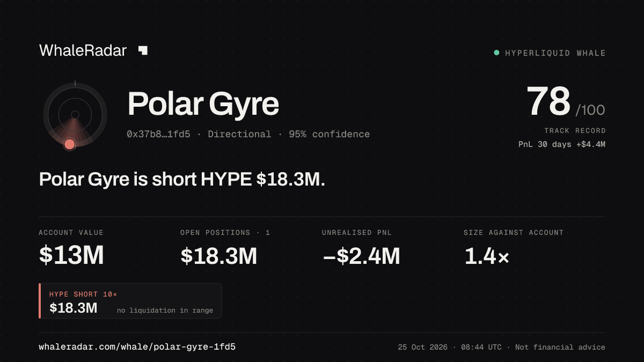Click the SIZE AGAINST ACCOUNT label
Image resolution: width=644 pixels, height=362 pixels.
[514, 232]
